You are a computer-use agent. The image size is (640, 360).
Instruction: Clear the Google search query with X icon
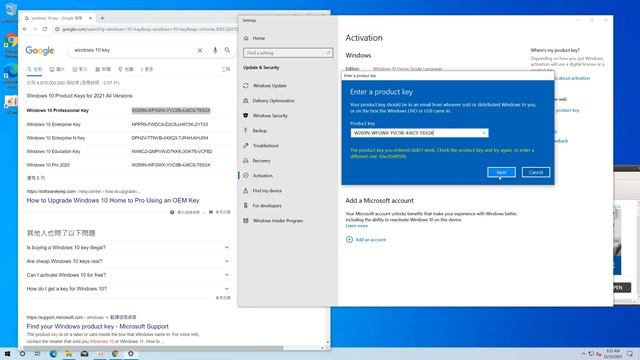tap(200, 50)
